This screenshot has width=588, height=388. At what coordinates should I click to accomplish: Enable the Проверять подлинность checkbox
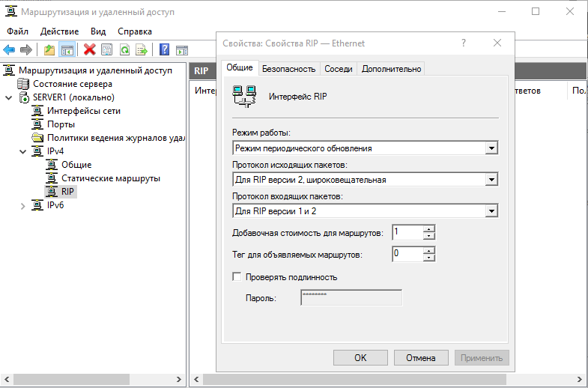(237, 277)
